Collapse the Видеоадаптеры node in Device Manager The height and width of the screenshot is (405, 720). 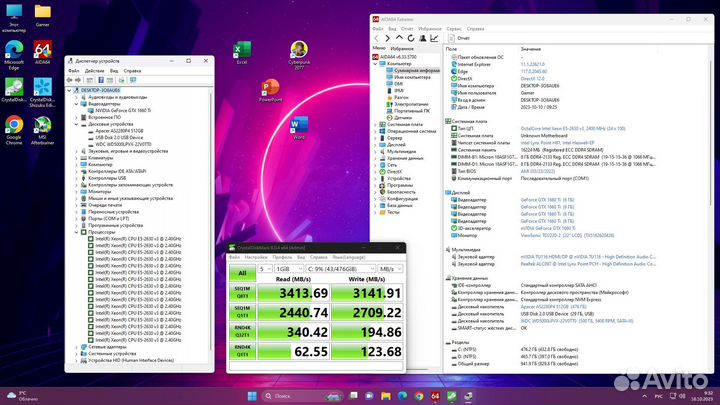[77, 104]
